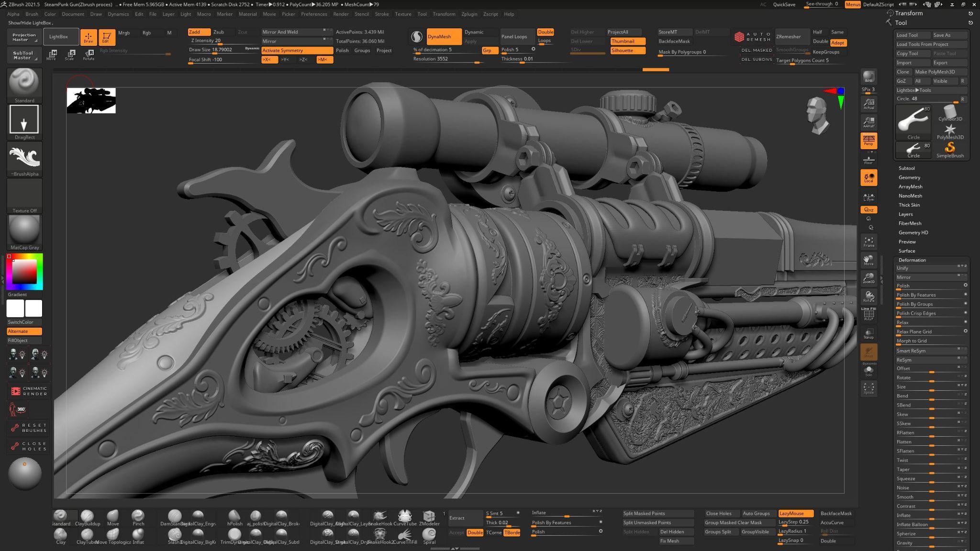Open the Zplugin menu
The height and width of the screenshot is (551, 980).
tap(469, 14)
